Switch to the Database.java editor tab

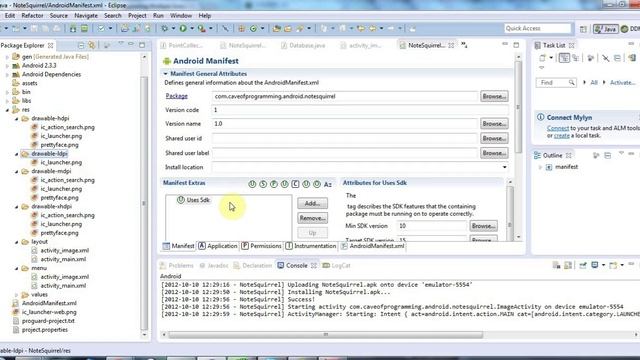303,45
